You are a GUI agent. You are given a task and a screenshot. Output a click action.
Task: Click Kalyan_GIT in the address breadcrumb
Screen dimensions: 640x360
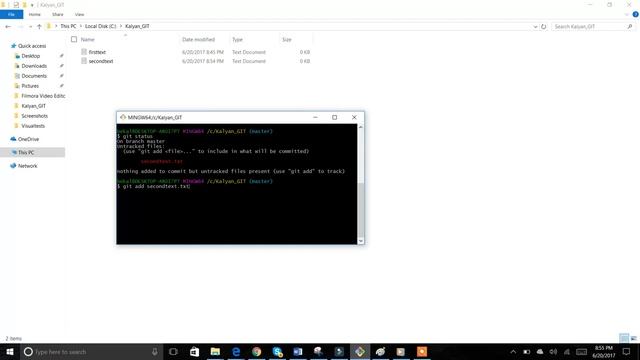click(x=137, y=26)
